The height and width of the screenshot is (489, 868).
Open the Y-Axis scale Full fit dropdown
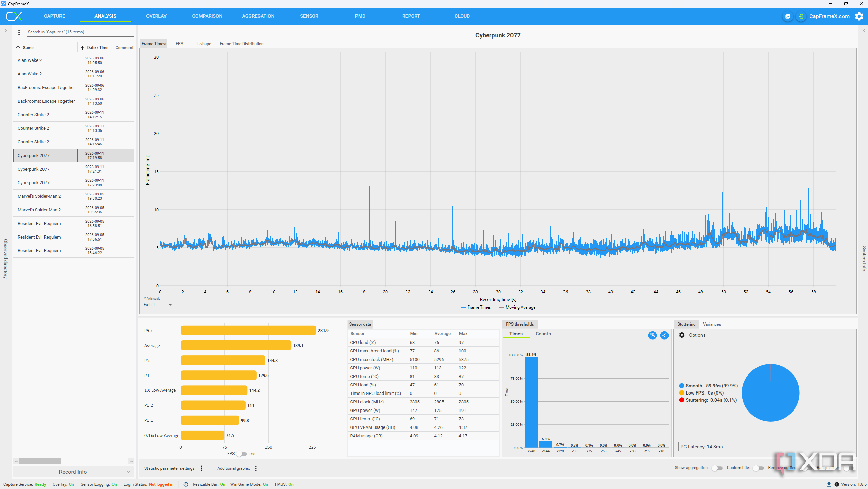tap(158, 305)
